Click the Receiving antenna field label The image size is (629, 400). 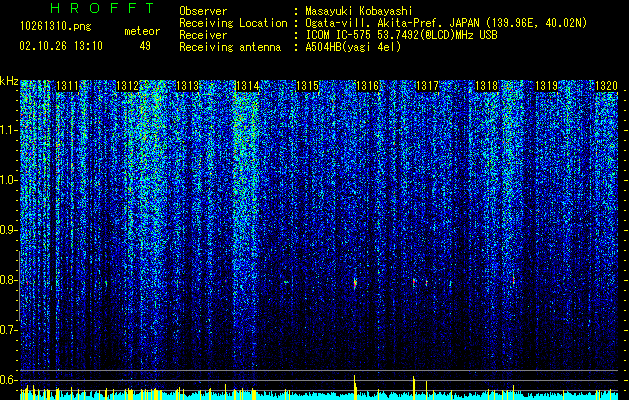point(230,47)
